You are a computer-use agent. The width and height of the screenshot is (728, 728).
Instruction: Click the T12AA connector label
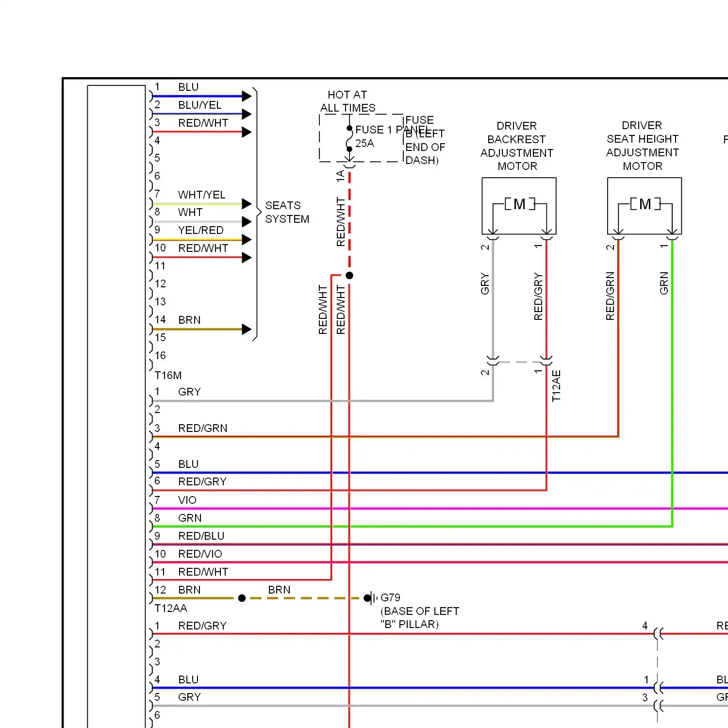tap(171, 609)
